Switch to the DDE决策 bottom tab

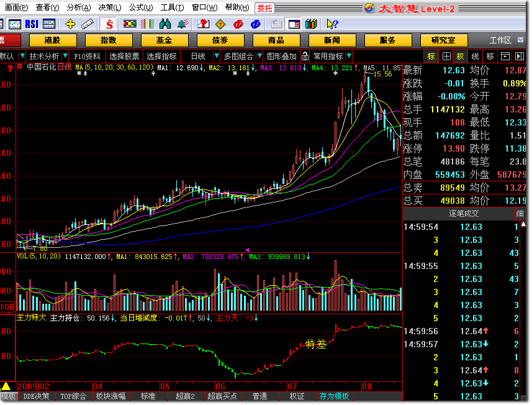click(x=36, y=396)
